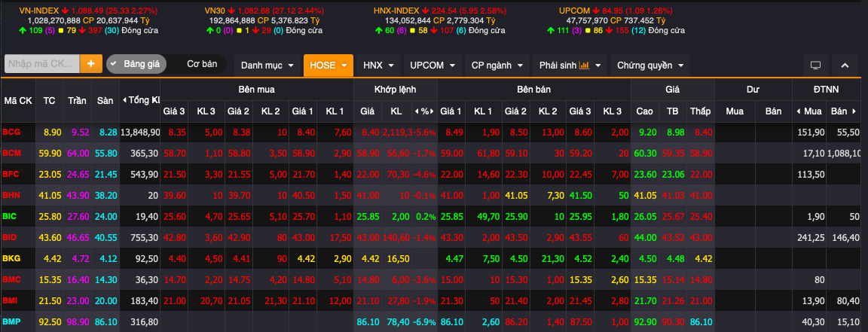
Task: Collapse the header with the up chevron
Action: tap(845, 65)
